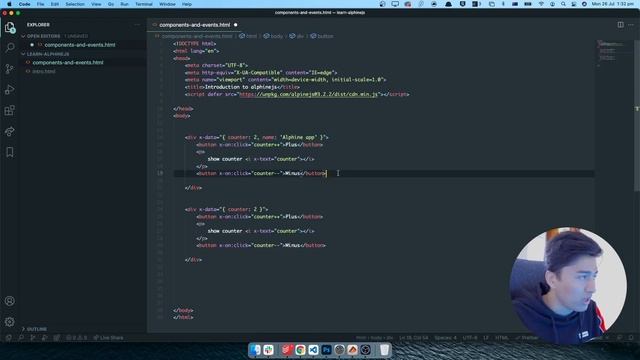Split the editor to the right
640x360 pixels.
pos(620,24)
